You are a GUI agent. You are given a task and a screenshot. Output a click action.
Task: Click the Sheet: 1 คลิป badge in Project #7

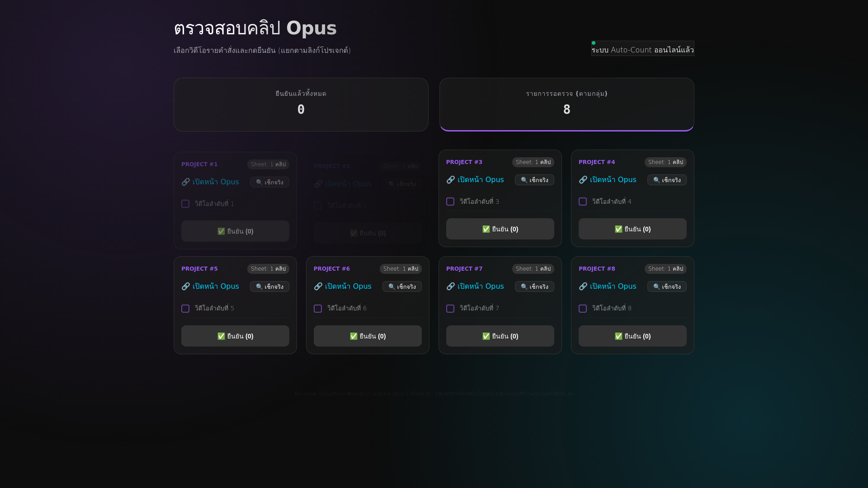(x=533, y=269)
